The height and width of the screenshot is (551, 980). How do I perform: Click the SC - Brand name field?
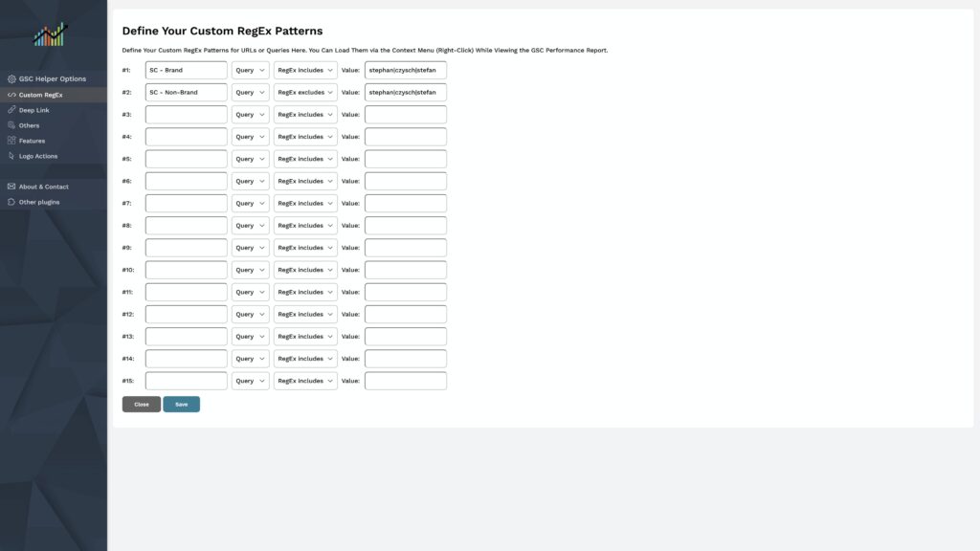coord(186,70)
